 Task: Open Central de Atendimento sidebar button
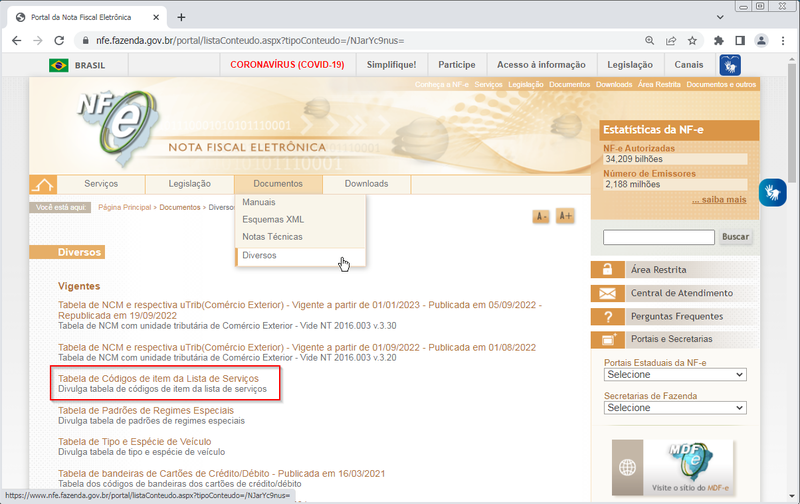[x=675, y=293]
